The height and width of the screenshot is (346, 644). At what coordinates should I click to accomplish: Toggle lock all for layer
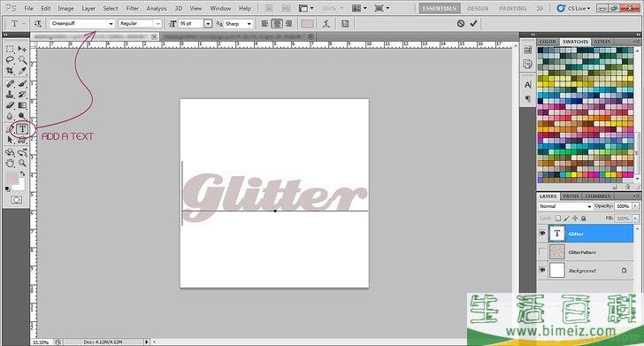584,219
